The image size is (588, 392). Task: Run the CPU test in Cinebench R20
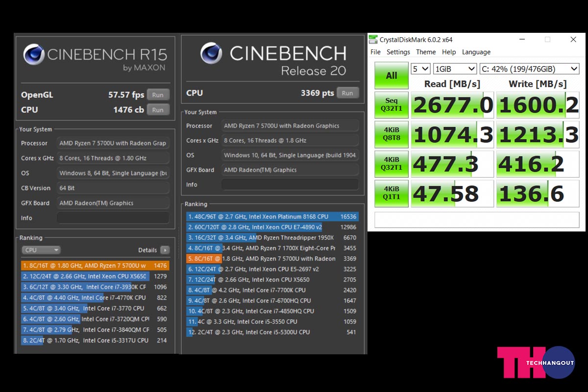(x=347, y=93)
